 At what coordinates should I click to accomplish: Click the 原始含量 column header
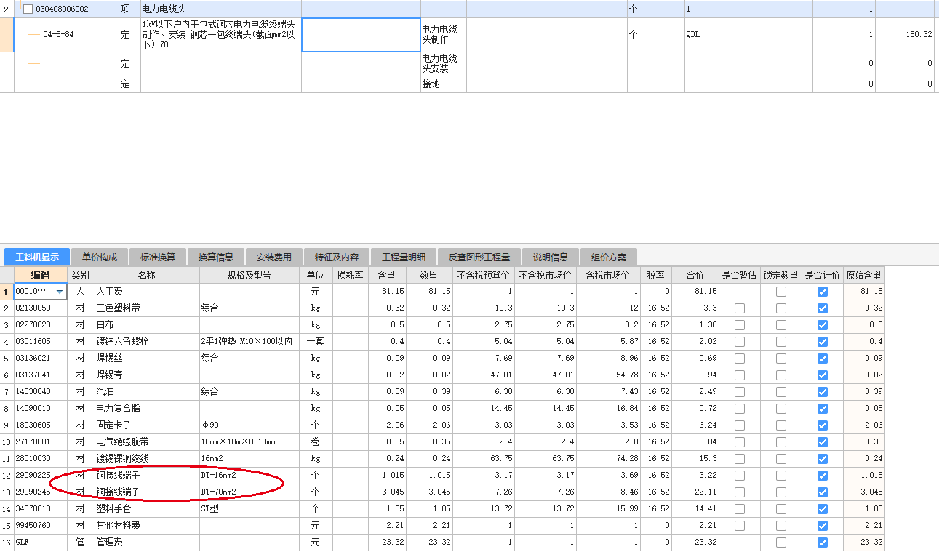864,275
